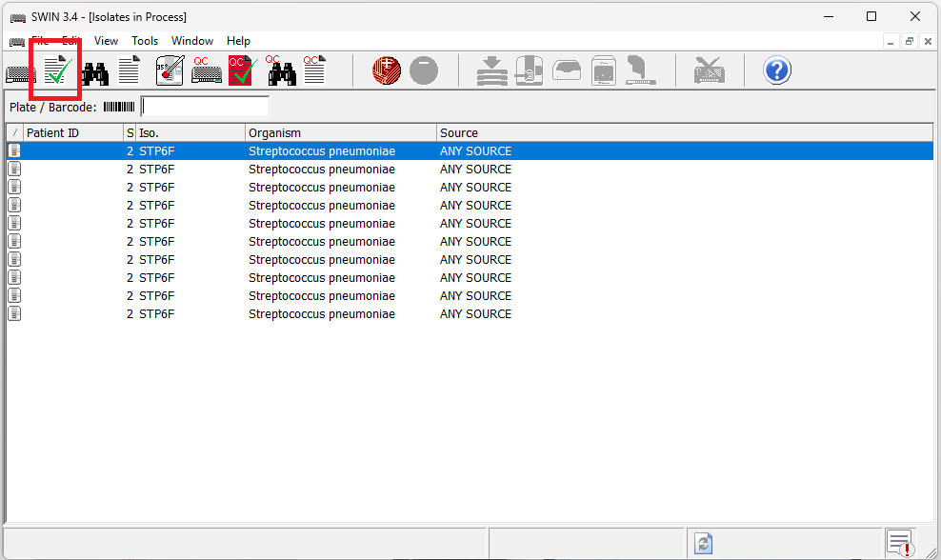Click the thermometer incubation report icon
Viewport: 941px width, 560px height.
click(x=170, y=70)
